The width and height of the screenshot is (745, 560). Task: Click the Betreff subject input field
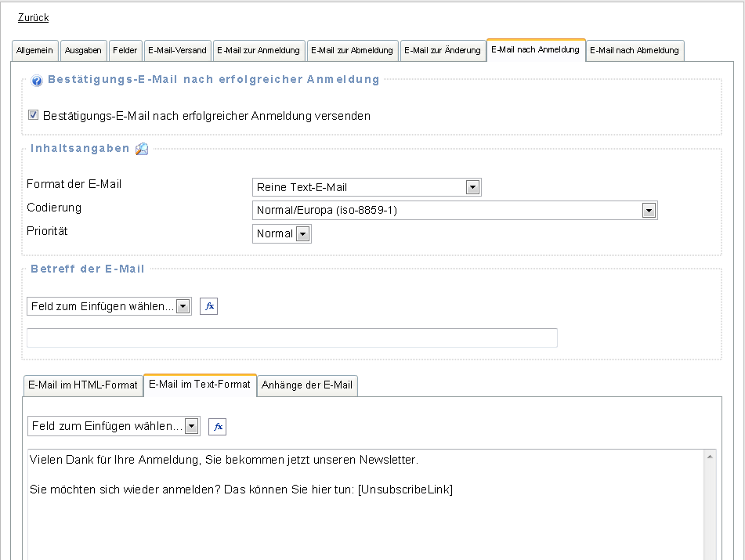(291, 338)
